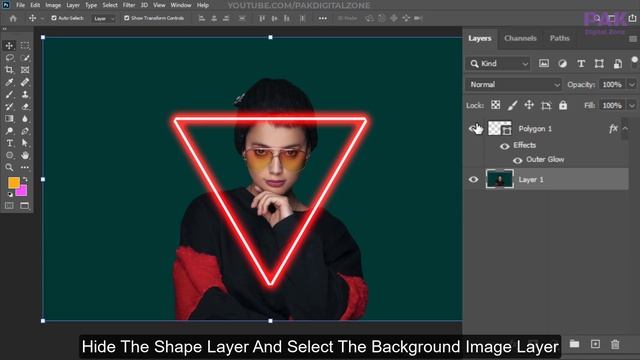Screen dimensions: 640x360
Task: Select the Path Selection tool
Action: pos(25,143)
